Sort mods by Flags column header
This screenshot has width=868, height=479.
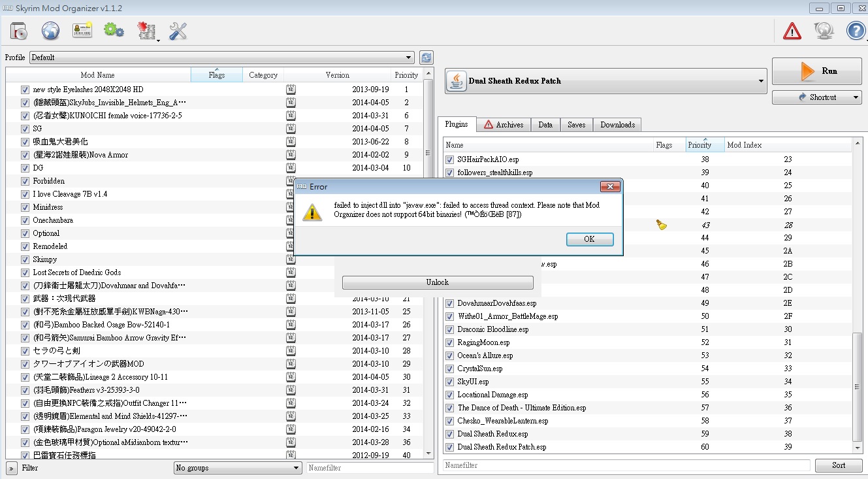pyautogui.click(x=217, y=75)
